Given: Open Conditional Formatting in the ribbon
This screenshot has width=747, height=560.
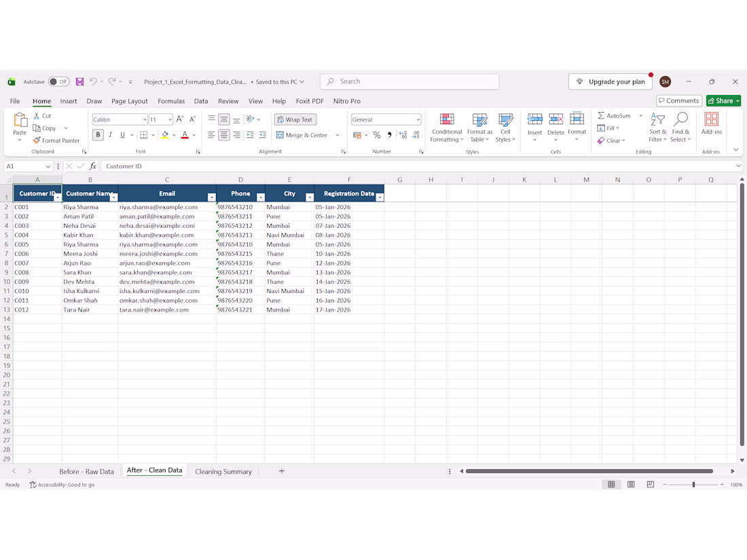Looking at the screenshot, I should tap(446, 128).
